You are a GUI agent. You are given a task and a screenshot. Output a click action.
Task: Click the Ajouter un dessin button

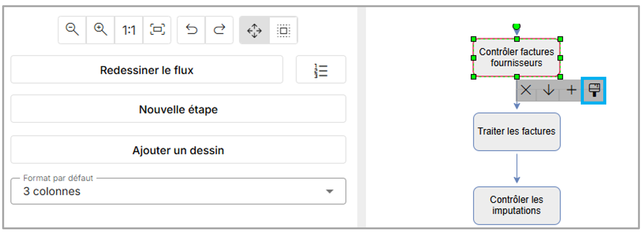pyautogui.click(x=178, y=150)
